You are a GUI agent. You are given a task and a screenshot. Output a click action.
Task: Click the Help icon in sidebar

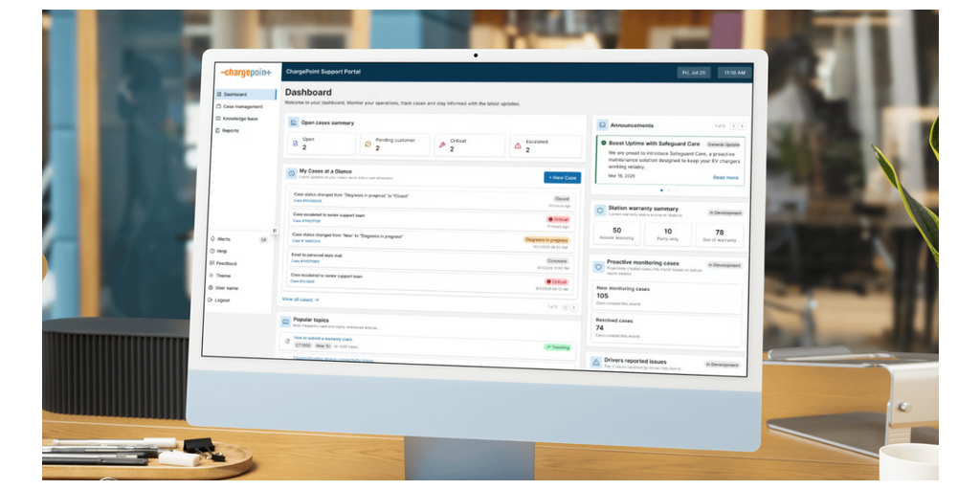(x=211, y=251)
